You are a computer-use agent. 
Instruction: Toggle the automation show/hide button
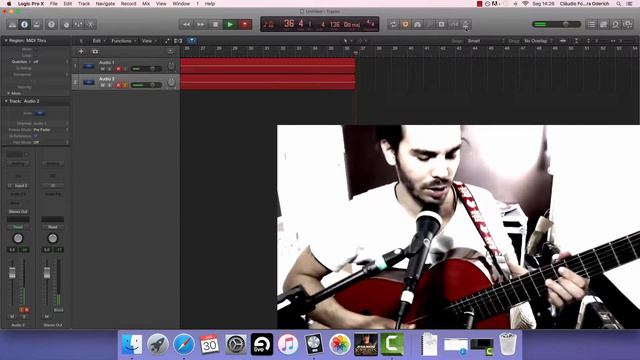pos(167,41)
